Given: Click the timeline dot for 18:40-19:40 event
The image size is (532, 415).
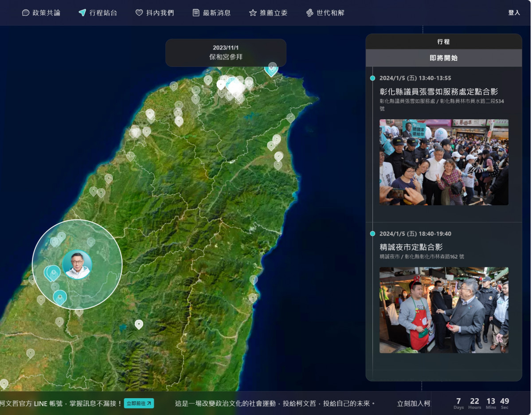Looking at the screenshot, I should click(x=372, y=234).
